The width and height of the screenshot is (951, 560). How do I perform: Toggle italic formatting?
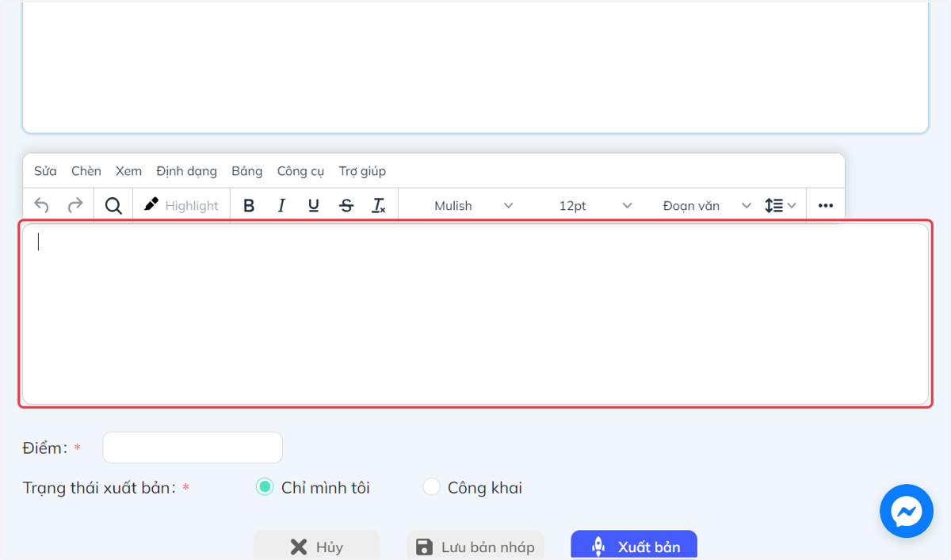point(281,206)
